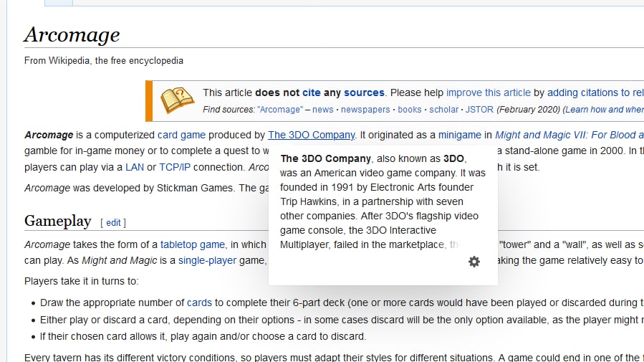Screen dimensions: 644x362
Task: Click 'Every tavern has its different victory' sentence
Action: [x=334, y=357]
